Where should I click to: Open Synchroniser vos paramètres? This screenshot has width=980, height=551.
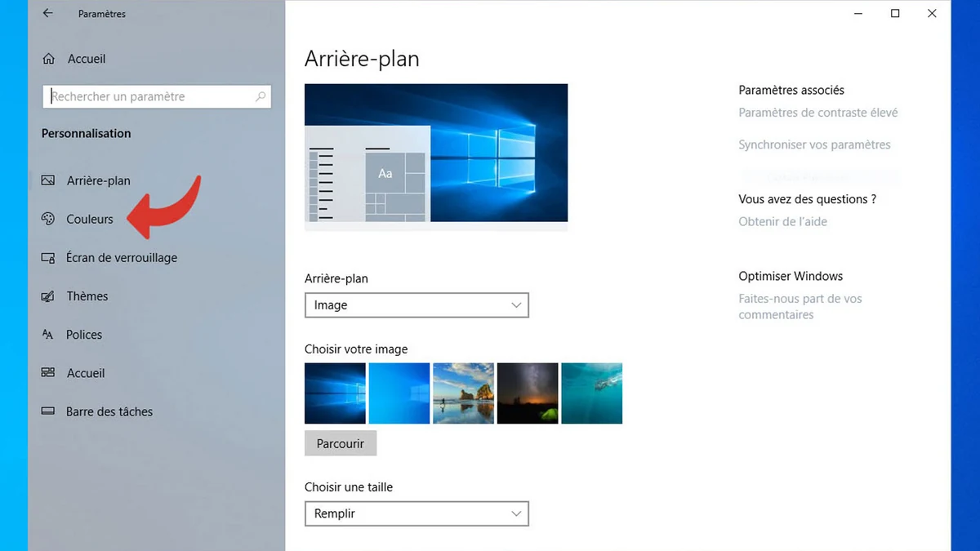(x=813, y=144)
